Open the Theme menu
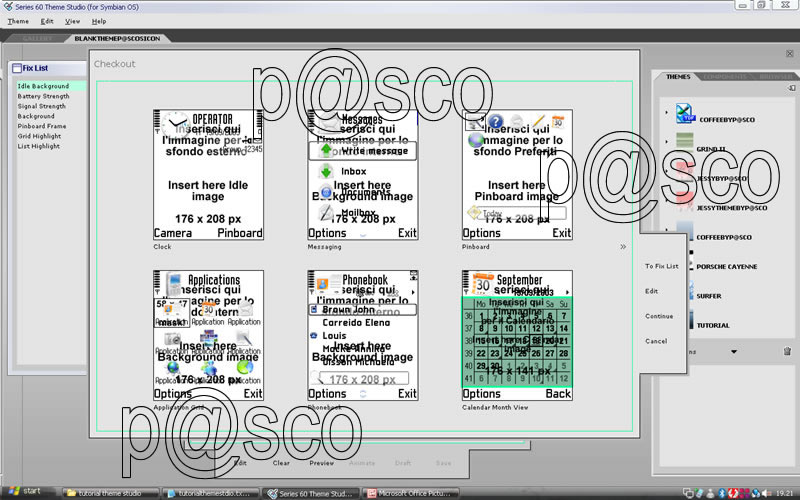The image size is (800, 500). 18,21
